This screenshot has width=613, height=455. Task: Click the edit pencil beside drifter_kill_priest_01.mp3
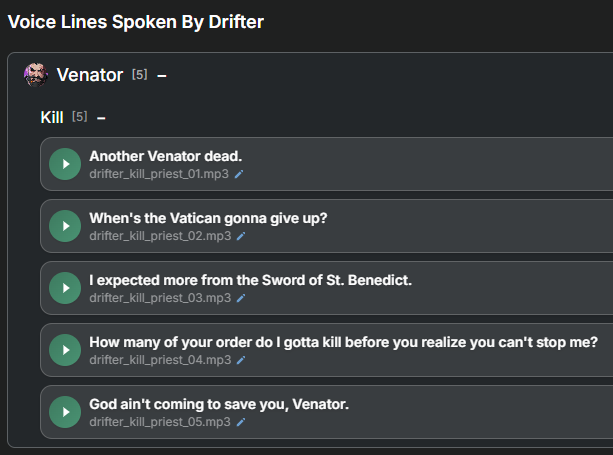click(x=240, y=174)
